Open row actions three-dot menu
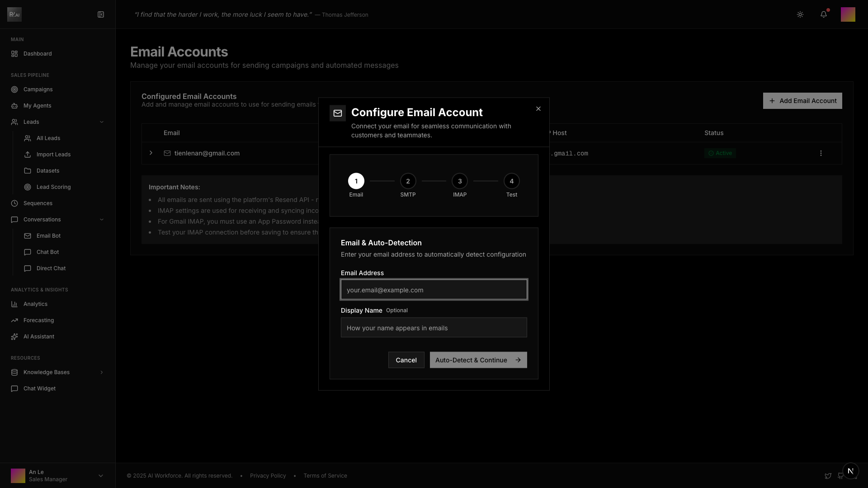The height and width of the screenshot is (488, 868). tap(821, 153)
